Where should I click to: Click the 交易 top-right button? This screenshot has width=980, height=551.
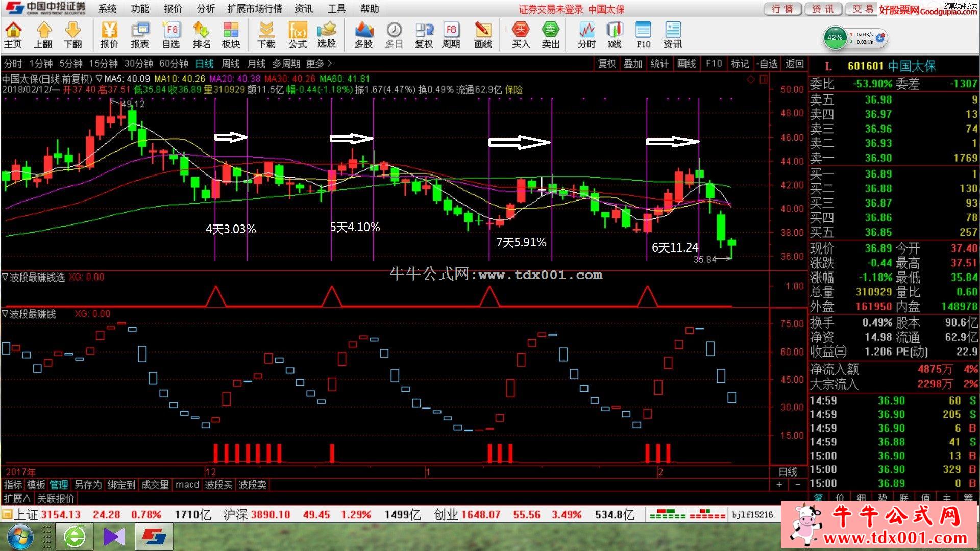click(x=863, y=9)
